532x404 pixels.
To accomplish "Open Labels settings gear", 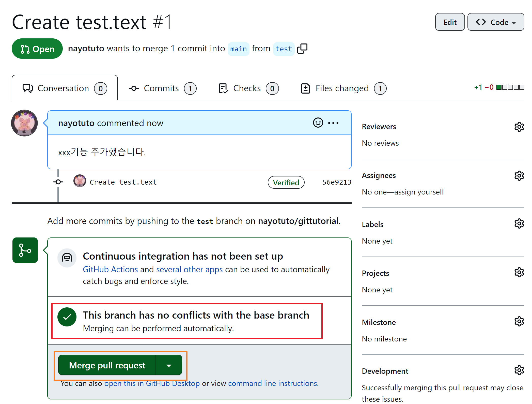I will (x=519, y=223).
